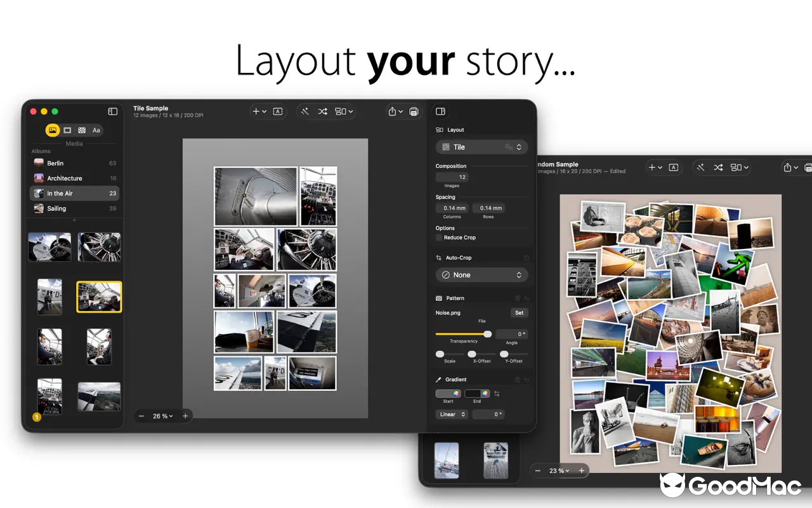Adjust the pattern Transparency slider
Screen dimensions: 812x508
487,333
